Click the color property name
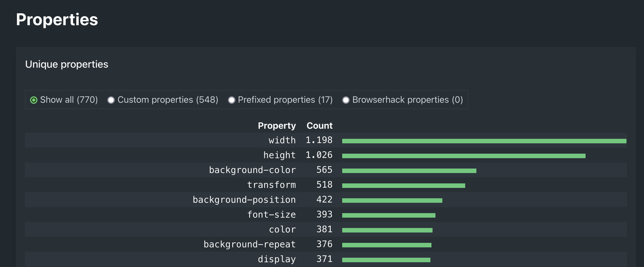Image resolution: width=644 pixels, height=267 pixels. pos(282,229)
